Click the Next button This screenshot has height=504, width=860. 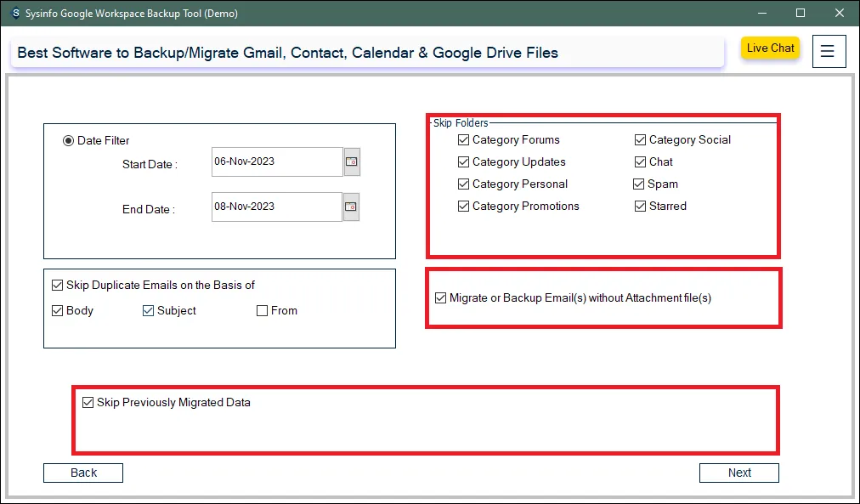[x=738, y=473]
